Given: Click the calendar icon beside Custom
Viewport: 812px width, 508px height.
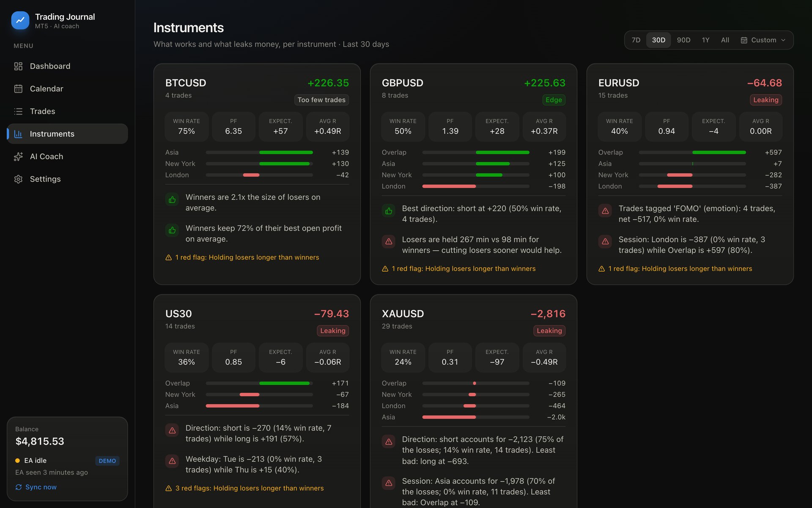Looking at the screenshot, I should 744,40.
